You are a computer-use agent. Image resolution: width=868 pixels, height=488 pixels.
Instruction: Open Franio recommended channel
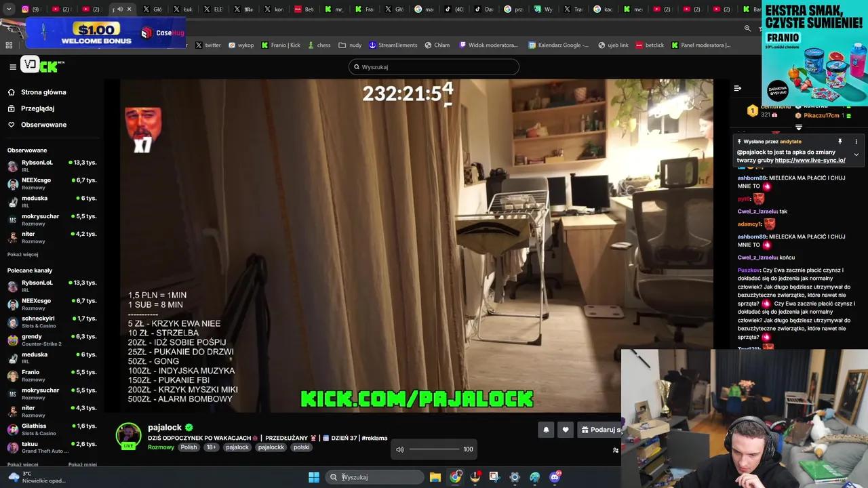[x=52, y=375]
